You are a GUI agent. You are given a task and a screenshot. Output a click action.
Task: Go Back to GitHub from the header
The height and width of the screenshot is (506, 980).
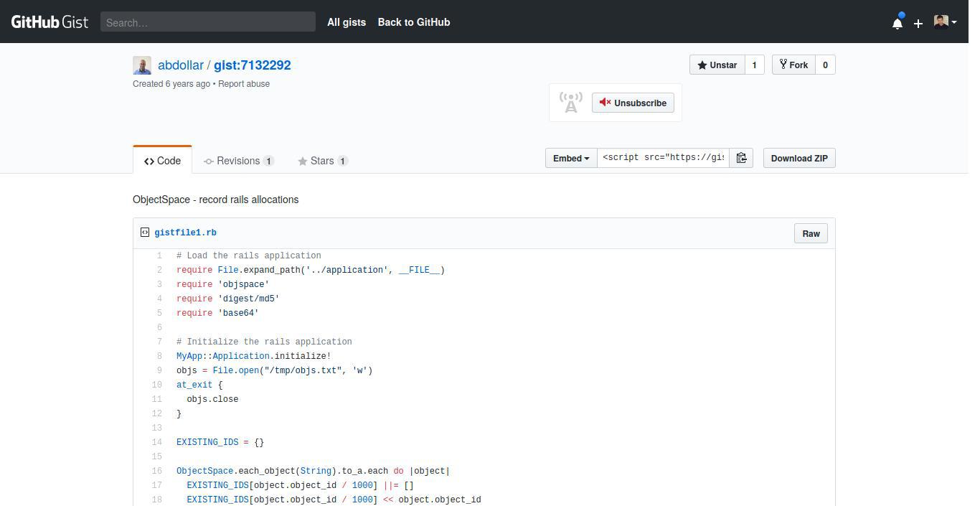(414, 22)
